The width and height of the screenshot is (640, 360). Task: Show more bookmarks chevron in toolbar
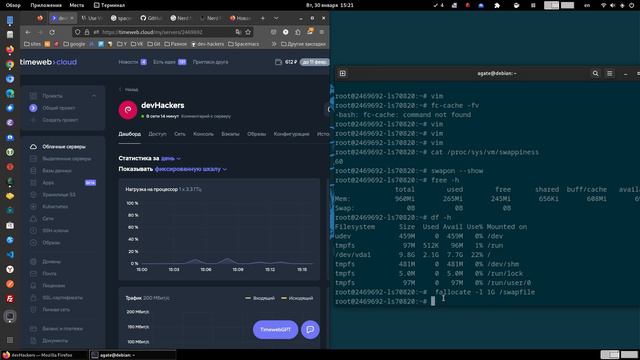[x=274, y=44]
